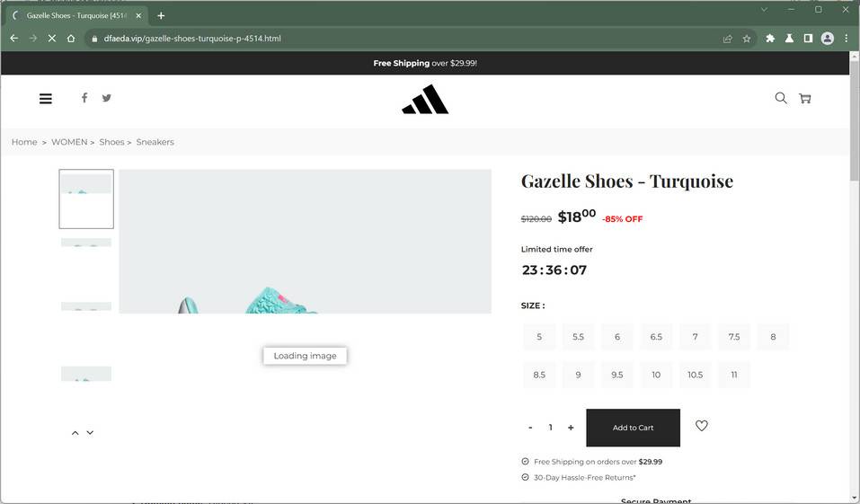860x504 pixels.
Task: View site security lock info
Action: [x=95, y=39]
